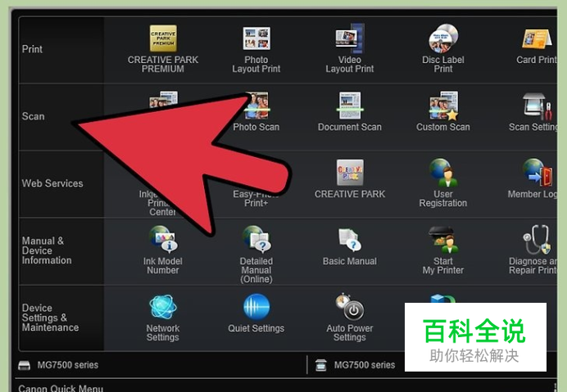567x392 pixels.
Task: Select the Print category
Action: tap(32, 49)
